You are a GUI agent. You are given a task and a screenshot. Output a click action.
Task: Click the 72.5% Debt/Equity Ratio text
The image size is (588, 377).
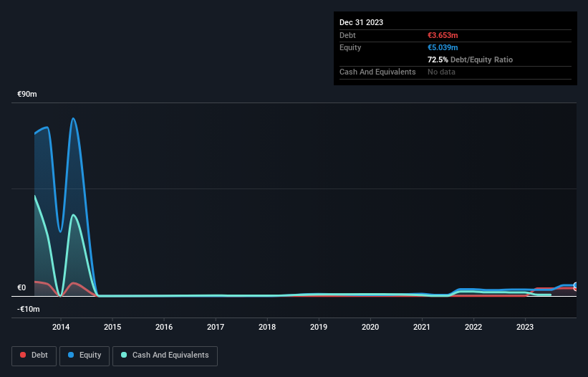pos(470,59)
